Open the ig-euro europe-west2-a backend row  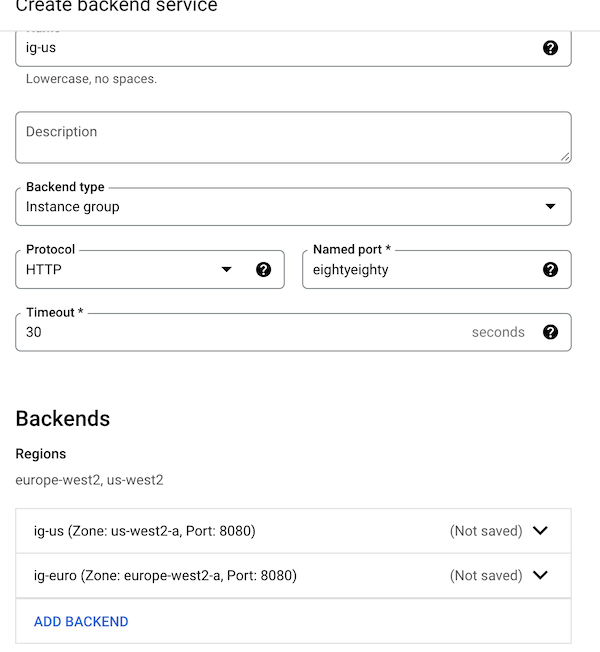pyautogui.click(x=293, y=575)
